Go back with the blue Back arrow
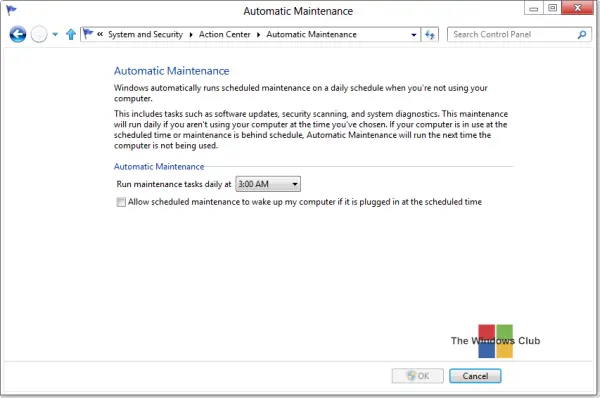The width and height of the screenshot is (600, 398). click(18, 34)
